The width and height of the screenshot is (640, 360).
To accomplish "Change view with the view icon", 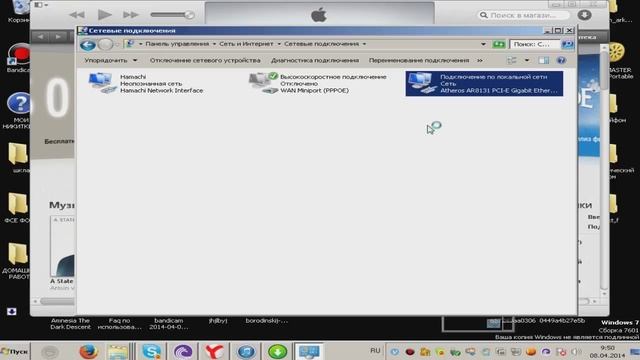I will 512,60.
